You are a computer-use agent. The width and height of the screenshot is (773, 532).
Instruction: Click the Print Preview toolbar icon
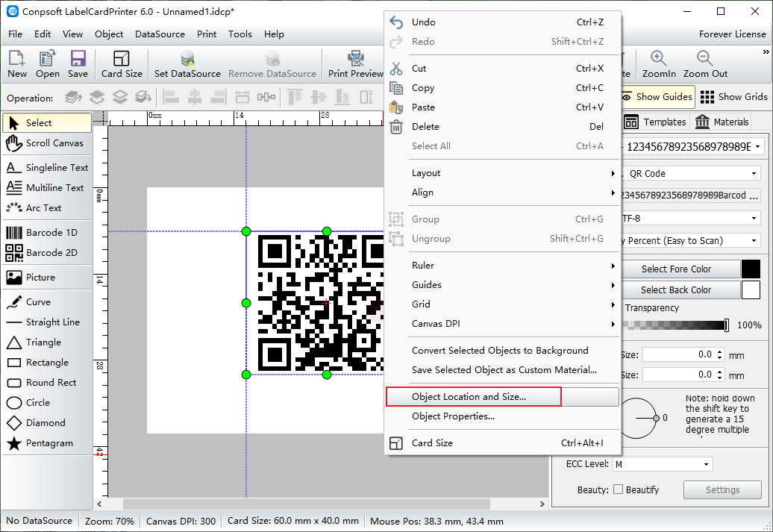[x=355, y=63]
